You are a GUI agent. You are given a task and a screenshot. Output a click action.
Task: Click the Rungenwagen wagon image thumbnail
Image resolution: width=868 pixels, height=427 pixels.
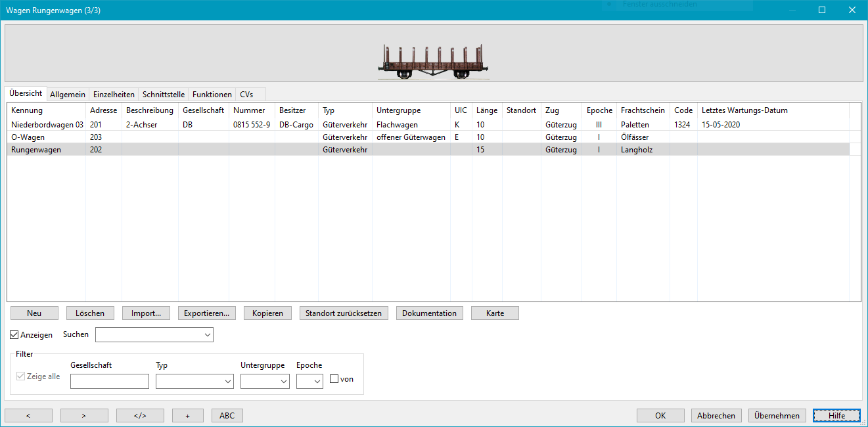(433, 63)
